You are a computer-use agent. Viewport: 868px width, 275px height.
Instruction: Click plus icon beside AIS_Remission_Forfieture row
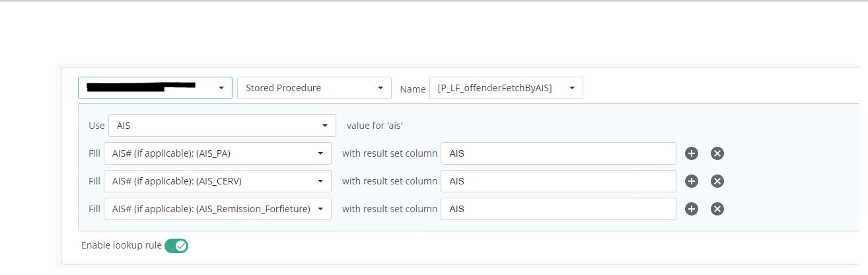[692, 209]
